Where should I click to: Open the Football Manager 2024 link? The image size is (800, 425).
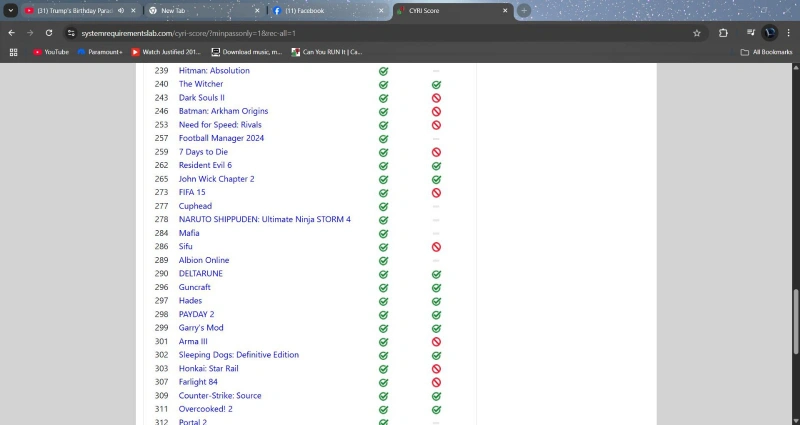[x=221, y=138]
